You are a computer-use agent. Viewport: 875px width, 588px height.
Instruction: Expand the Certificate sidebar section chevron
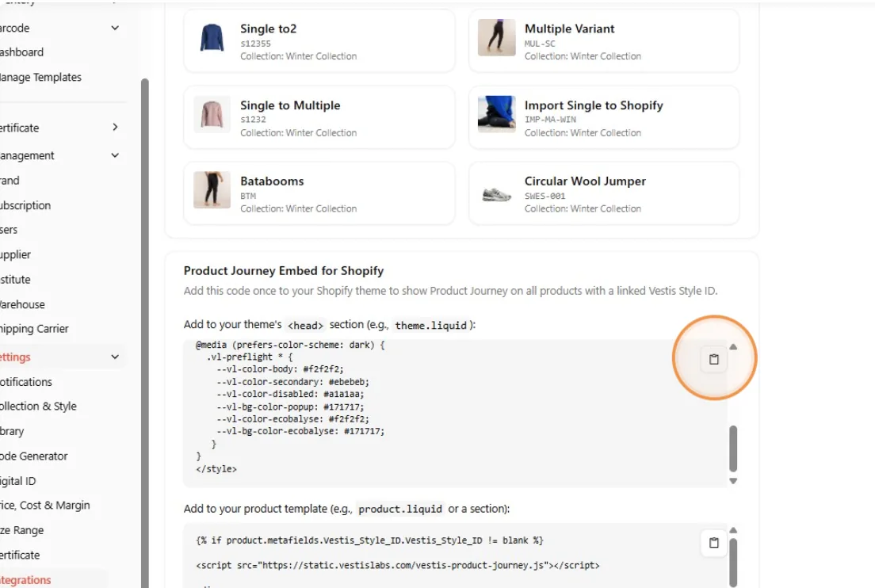(115, 128)
